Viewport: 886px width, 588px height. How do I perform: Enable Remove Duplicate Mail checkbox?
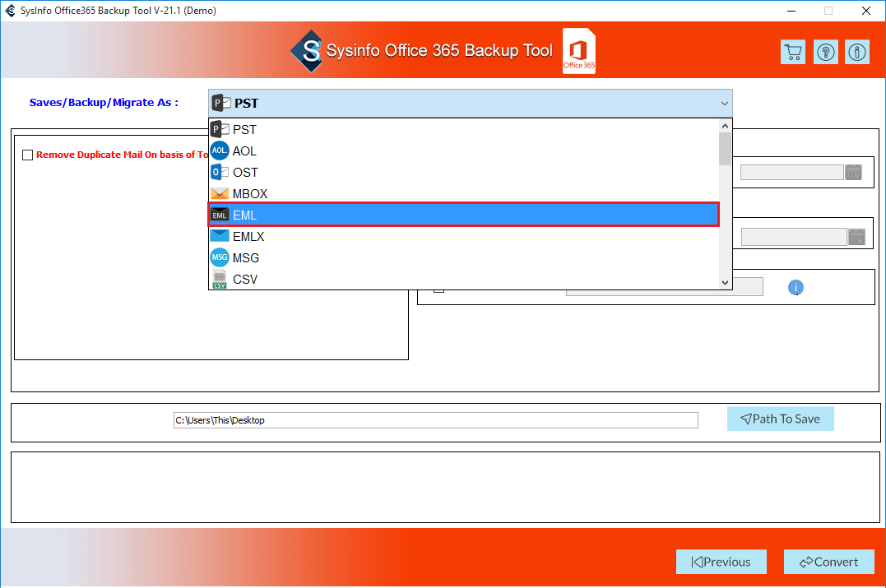point(28,155)
